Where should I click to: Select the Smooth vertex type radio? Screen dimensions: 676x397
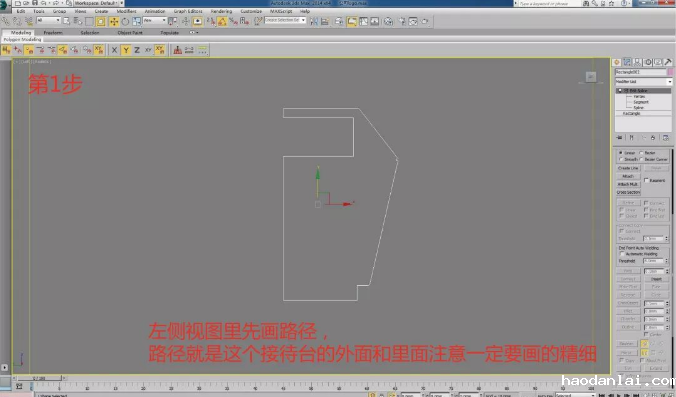[x=621, y=159]
